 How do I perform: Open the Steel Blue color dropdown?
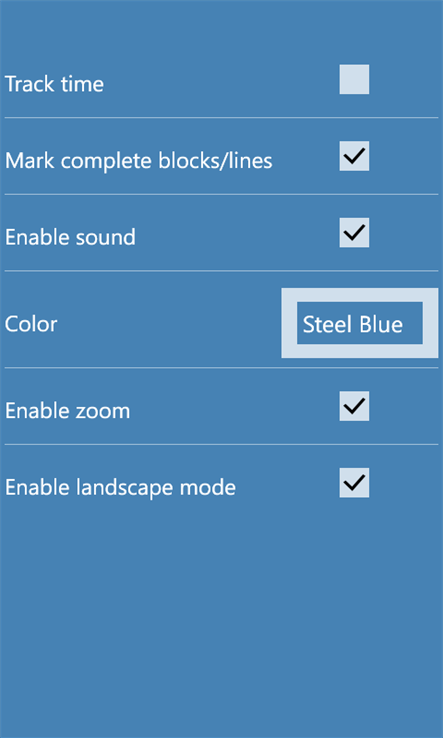point(360,323)
